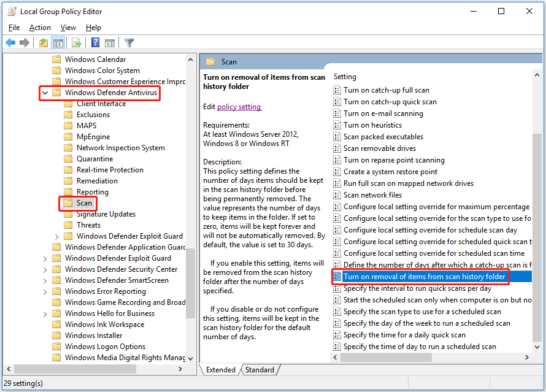Click the Forward arrow toolbar icon
The height and width of the screenshot is (392, 546).
click(25, 43)
